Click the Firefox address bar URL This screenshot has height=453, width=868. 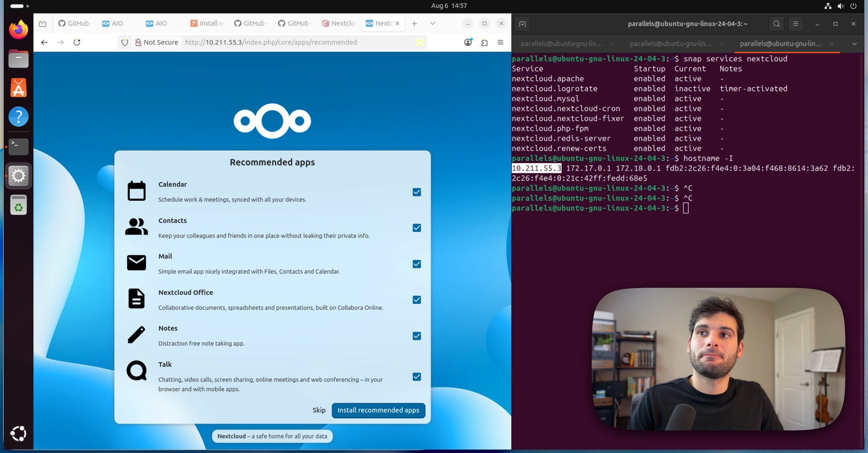[x=271, y=42]
